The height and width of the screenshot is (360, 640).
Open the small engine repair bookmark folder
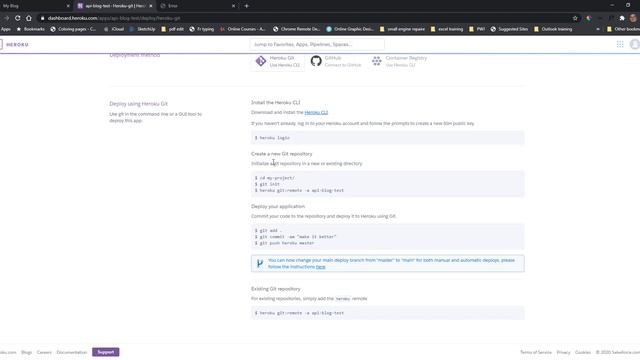402,29
